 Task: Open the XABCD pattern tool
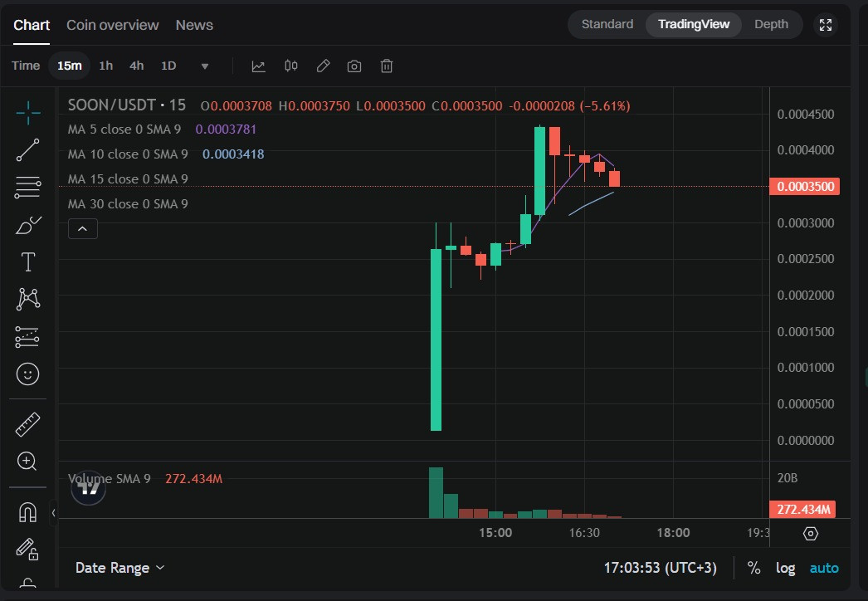coord(27,299)
